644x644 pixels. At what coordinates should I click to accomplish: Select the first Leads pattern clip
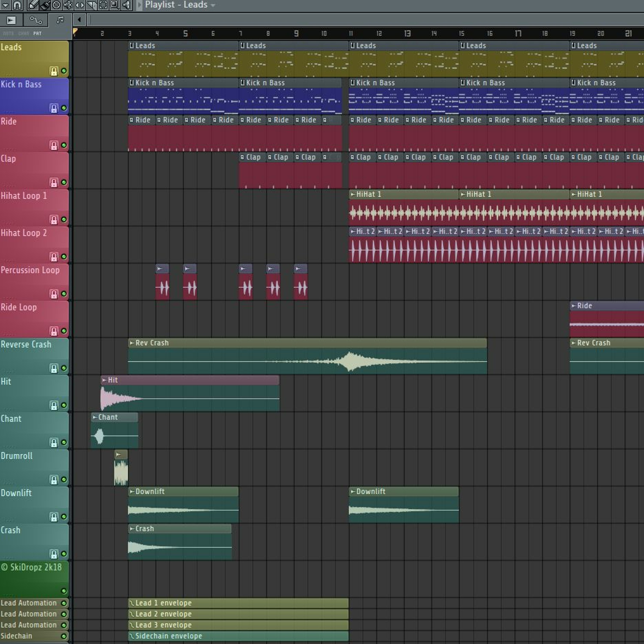pos(183,59)
